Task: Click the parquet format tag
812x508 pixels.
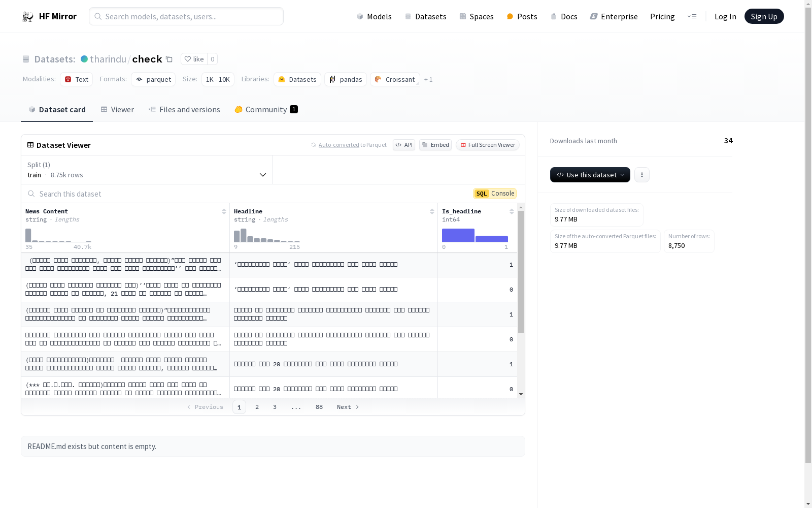Action: pyautogui.click(x=153, y=79)
